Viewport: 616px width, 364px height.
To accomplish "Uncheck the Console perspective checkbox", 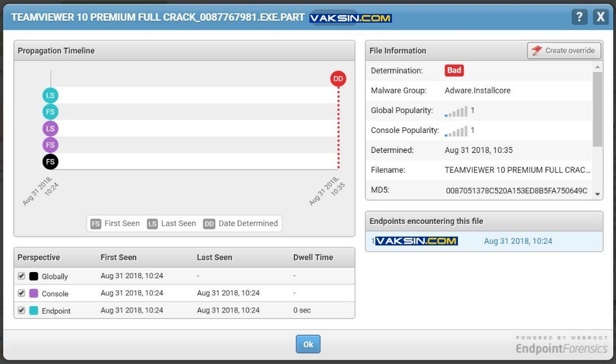I will (x=22, y=293).
